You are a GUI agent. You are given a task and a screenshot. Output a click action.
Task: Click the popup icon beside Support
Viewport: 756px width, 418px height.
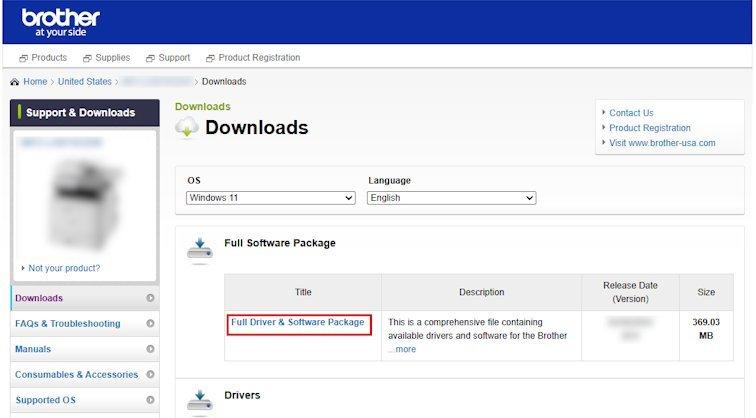pyautogui.click(x=150, y=58)
